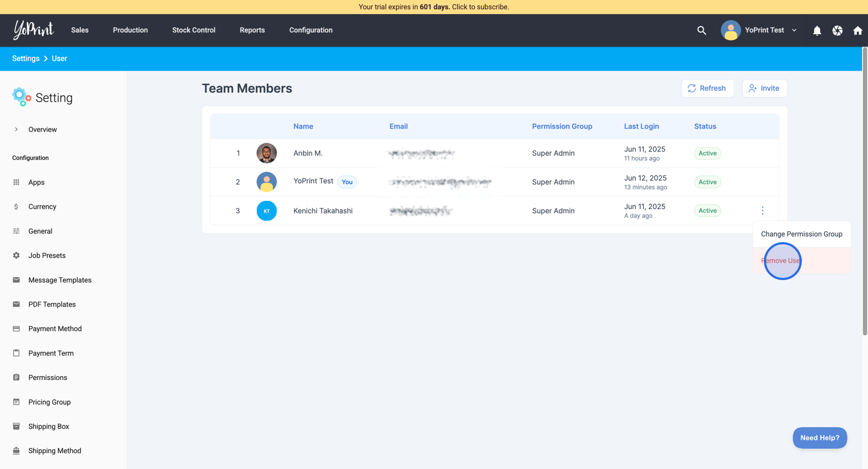Open Permissions settings
Viewport: 868px width, 469px height.
(48, 378)
